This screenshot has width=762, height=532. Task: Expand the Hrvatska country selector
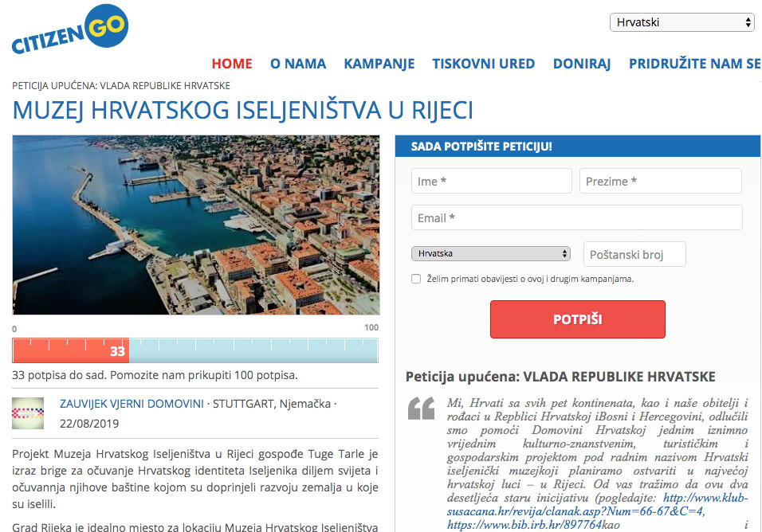pyautogui.click(x=490, y=254)
